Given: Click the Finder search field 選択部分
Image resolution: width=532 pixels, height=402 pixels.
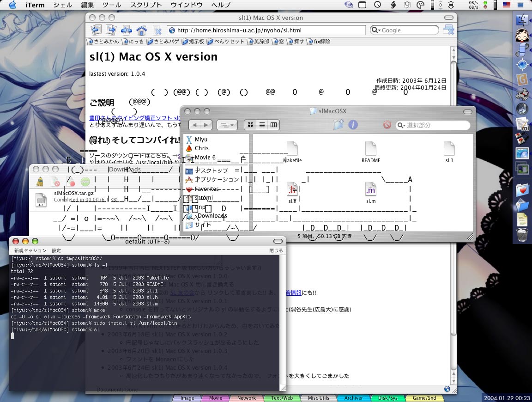Looking at the screenshot, I should [433, 125].
